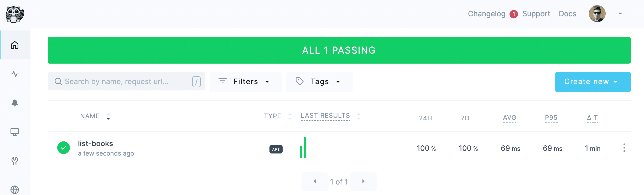
Task: Click the Checkly raccoon logo
Action: click(15, 14)
